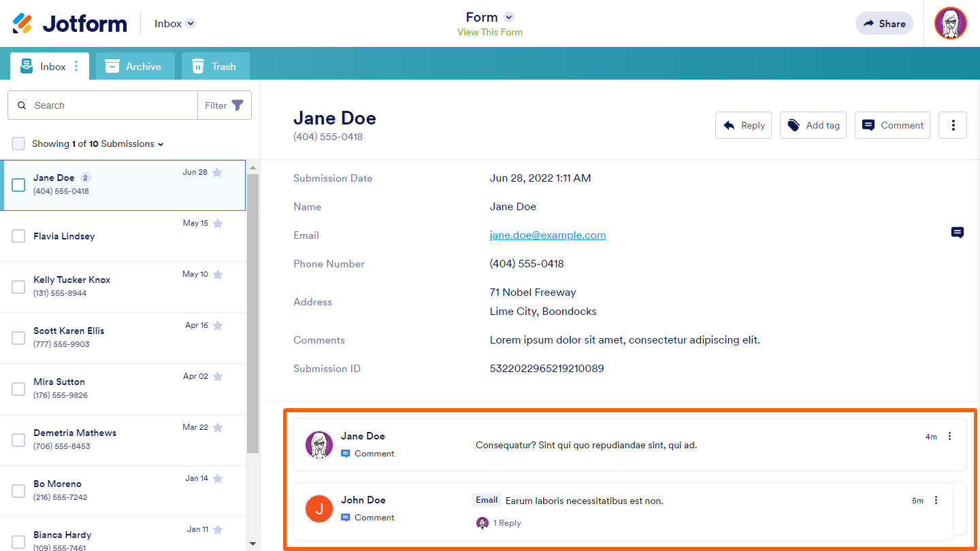Open Inbox tab three-dot options
This screenshot has width=980, height=551.
click(76, 67)
